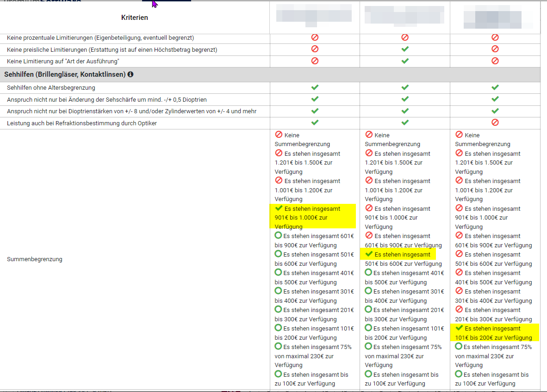Click the checkmark for Sehhilfen ohne Altersbegrenzung, second provider column

(x=405, y=87)
